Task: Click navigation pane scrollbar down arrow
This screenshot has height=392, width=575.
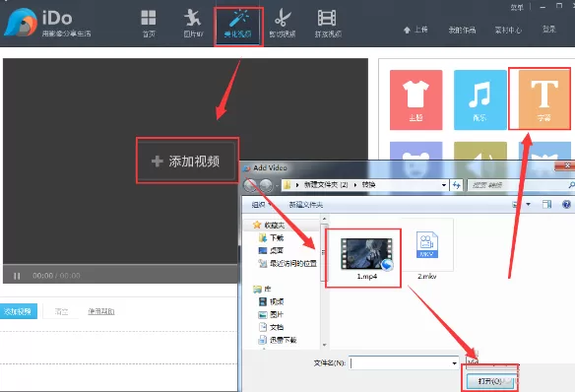Action: tap(324, 345)
